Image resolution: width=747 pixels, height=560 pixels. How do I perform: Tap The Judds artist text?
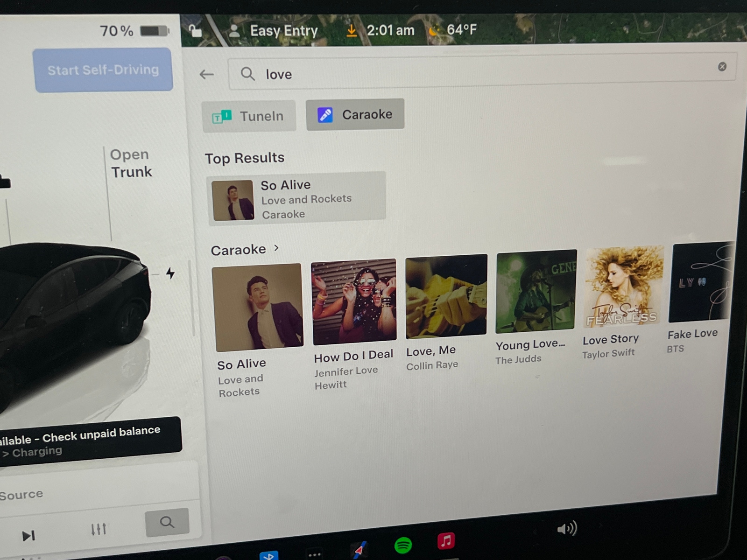518,360
